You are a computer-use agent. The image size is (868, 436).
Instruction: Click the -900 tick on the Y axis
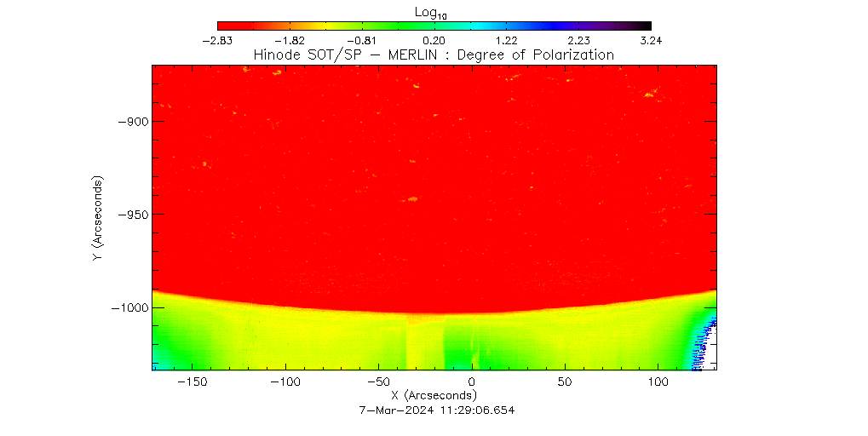(133, 121)
